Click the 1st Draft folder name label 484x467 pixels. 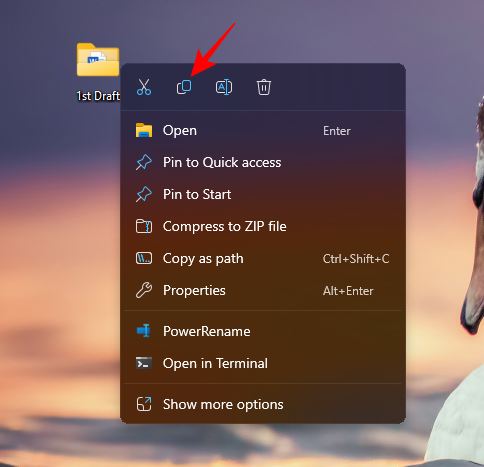coord(98,96)
